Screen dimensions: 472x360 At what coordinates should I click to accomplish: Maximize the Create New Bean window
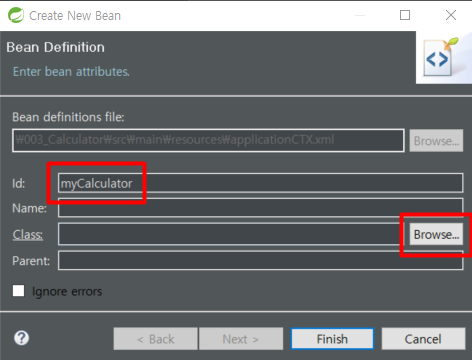[405, 15]
